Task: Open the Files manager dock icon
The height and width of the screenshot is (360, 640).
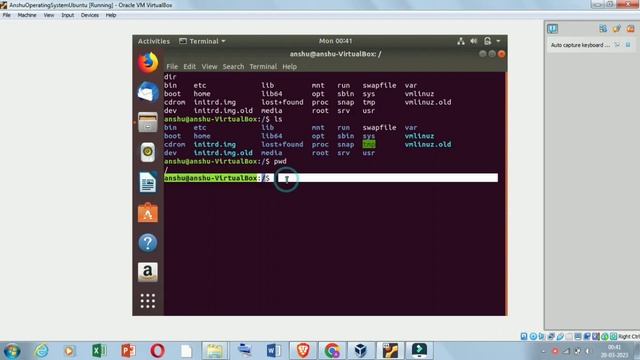Action: click(148, 122)
